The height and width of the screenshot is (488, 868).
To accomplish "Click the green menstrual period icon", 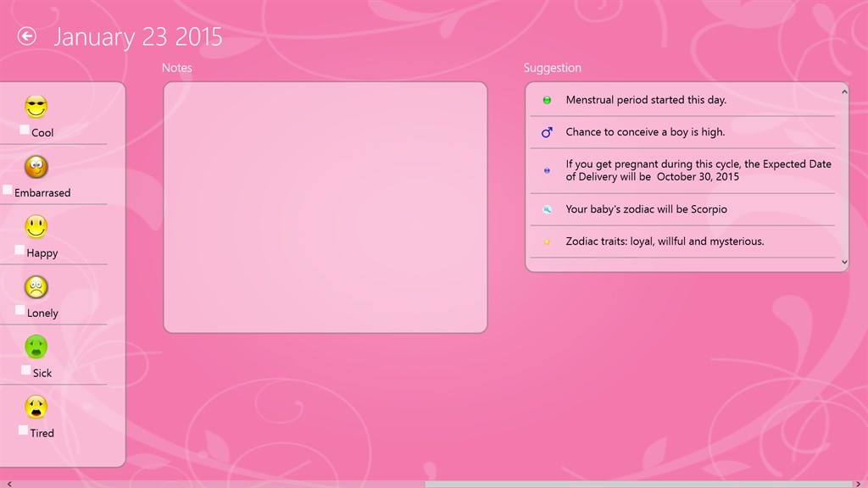I will [x=546, y=99].
